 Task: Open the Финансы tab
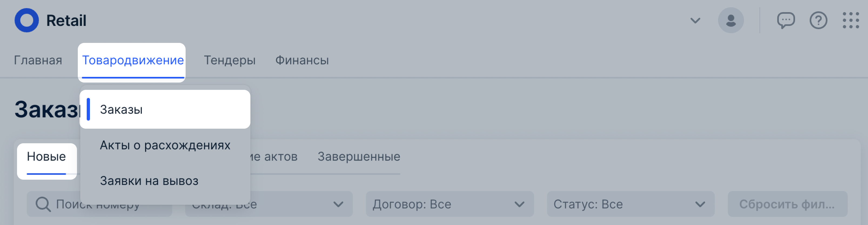pos(302,60)
